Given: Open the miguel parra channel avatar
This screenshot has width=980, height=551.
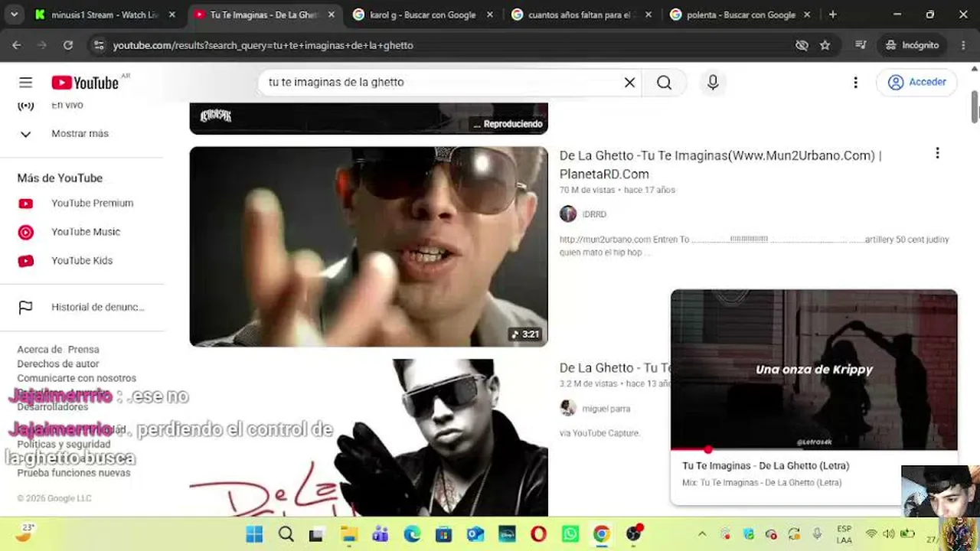Looking at the screenshot, I should [568, 409].
